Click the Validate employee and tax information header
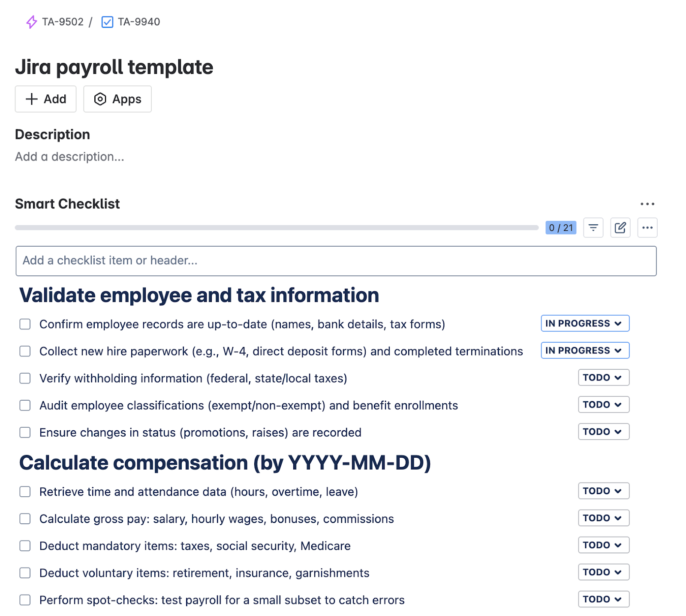 click(199, 295)
